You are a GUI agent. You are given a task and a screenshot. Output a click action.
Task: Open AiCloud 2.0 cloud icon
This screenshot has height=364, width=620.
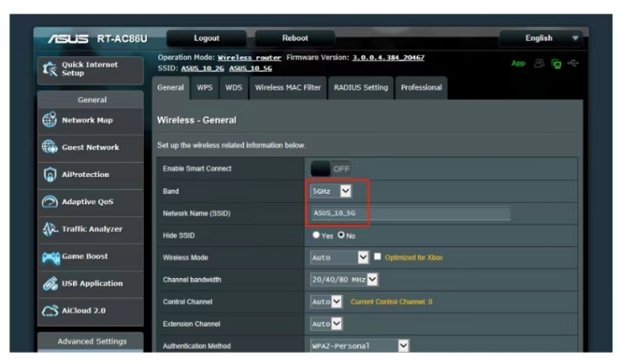coord(49,311)
